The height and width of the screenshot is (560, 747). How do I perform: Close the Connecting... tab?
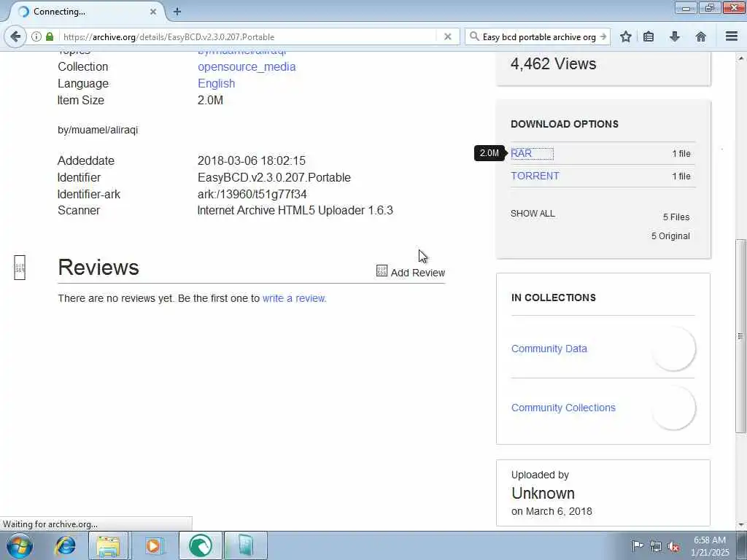(x=153, y=12)
